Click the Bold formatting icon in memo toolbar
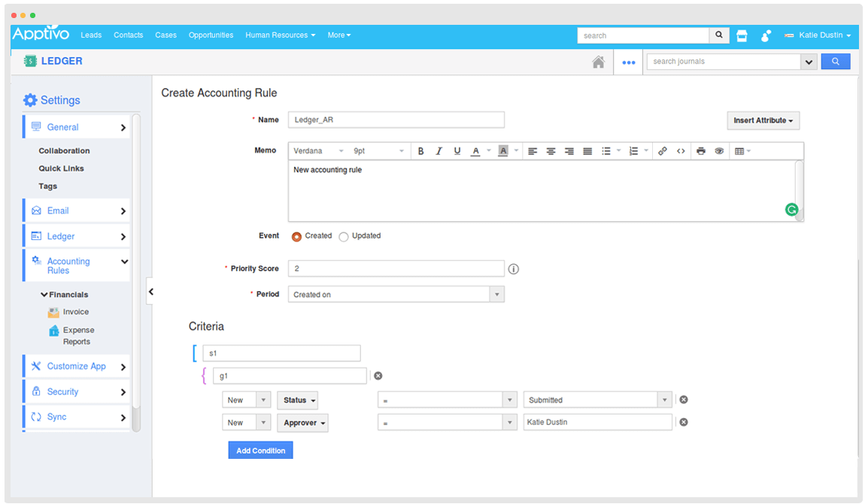Screen dimensions: 865x504 [x=421, y=151]
